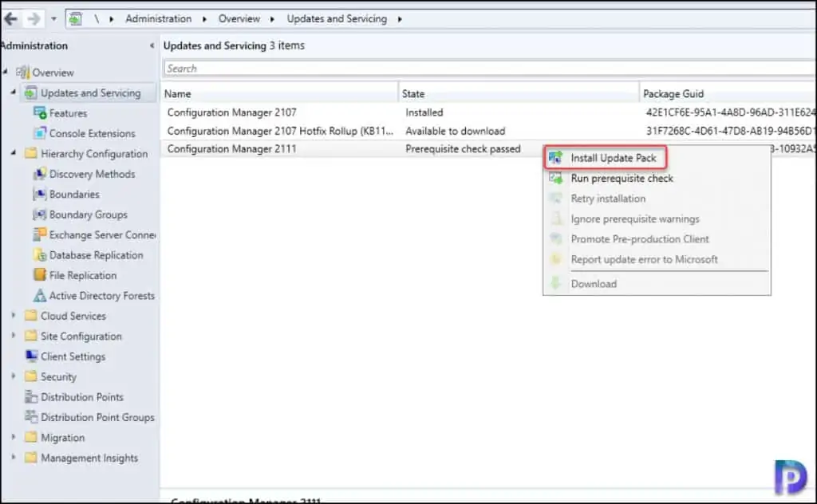Click the green Download arrow icon
Viewport: 817px width, 504px height.
click(556, 284)
